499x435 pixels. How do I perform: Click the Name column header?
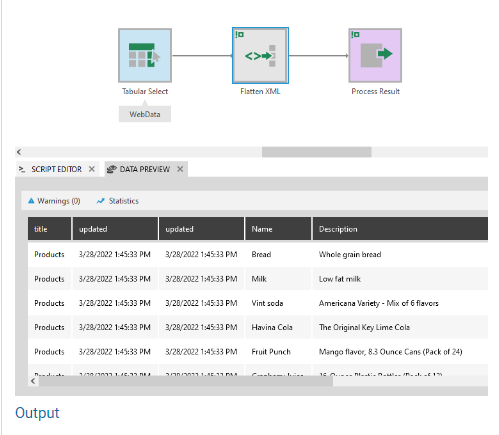coord(278,229)
